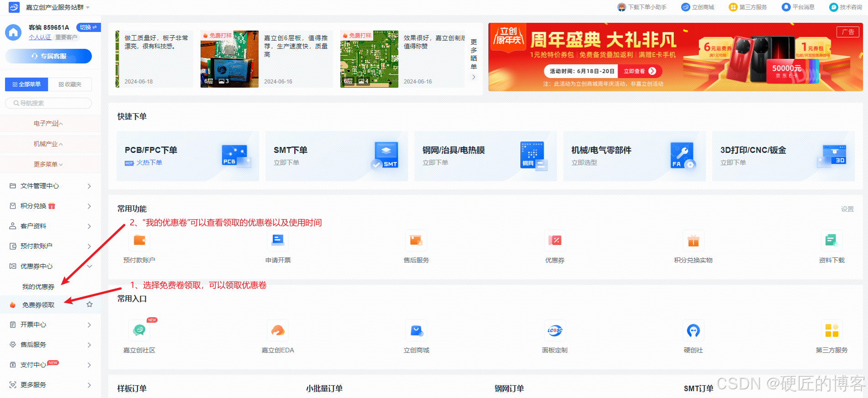Viewport: 868px width, 398px height.
Task: Click the 立创商城 icon in top bar
Action: click(x=686, y=7)
